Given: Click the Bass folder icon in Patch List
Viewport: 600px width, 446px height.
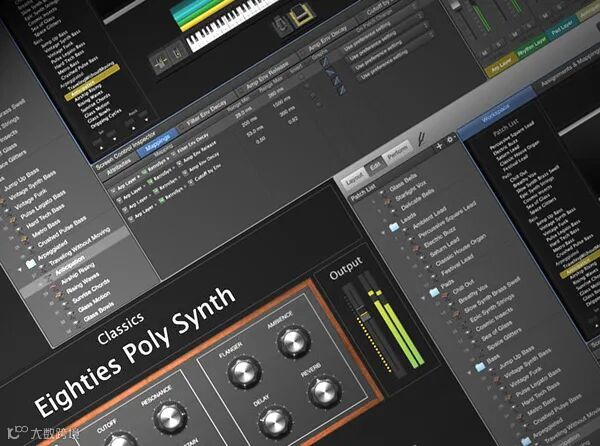Looking at the screenshot, I should tap(480, 367).
